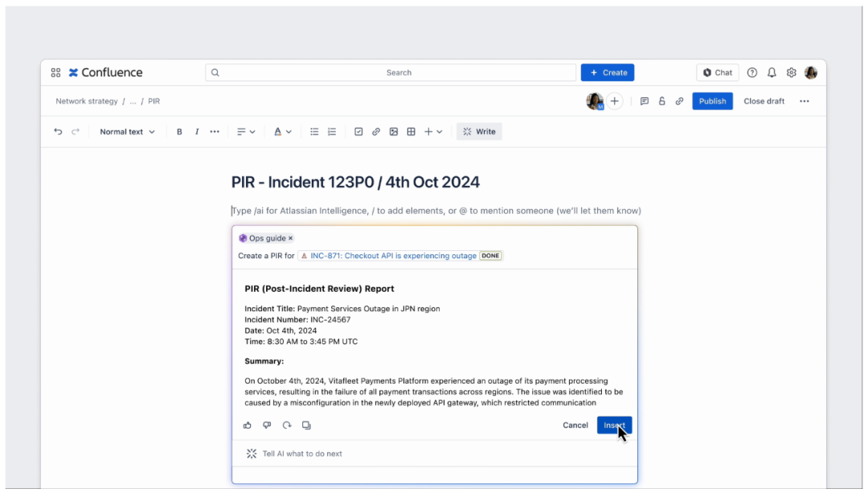Toggle italic formatting
The width and height of the screenshot is (868, 497).
197,132
